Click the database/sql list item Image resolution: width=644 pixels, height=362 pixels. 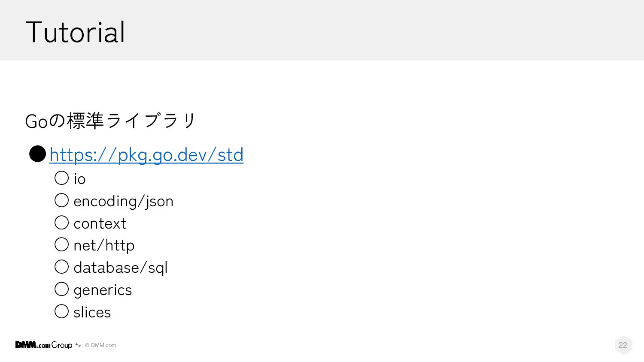click(121, 268)
